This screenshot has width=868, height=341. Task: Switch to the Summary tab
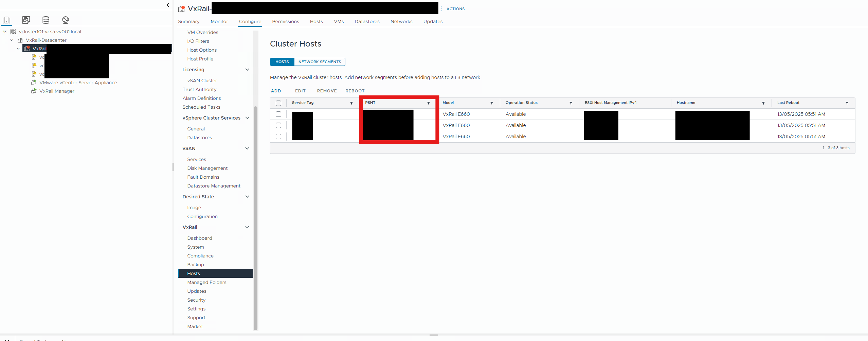coord(189,21)
